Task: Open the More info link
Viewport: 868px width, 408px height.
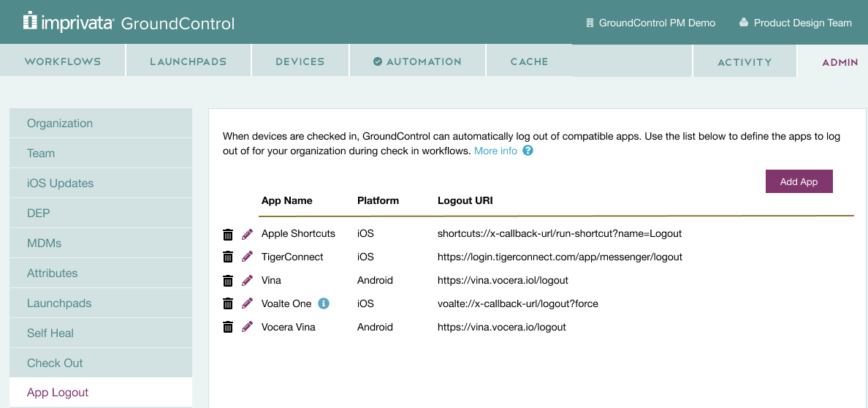Action: 495,151
